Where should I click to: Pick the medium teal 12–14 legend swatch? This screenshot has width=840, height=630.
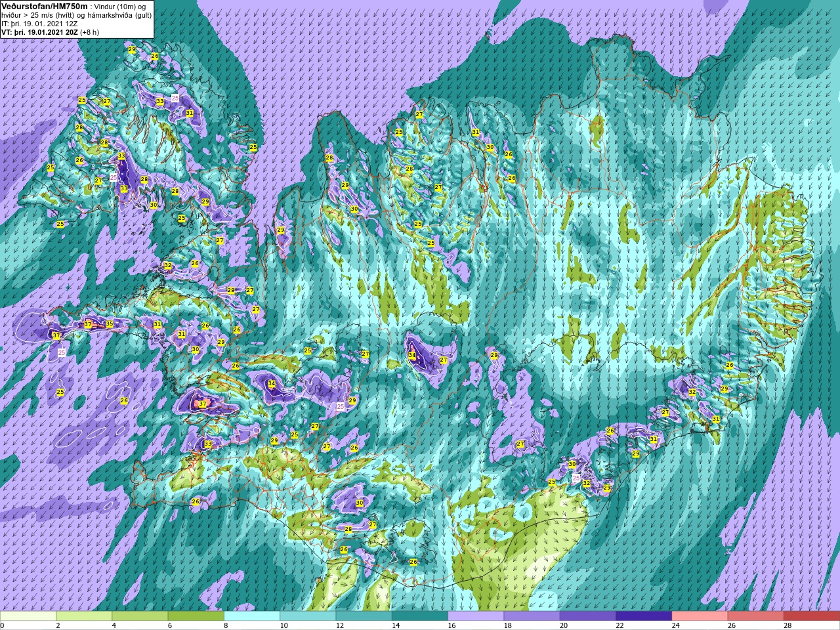tap(364, 616)
